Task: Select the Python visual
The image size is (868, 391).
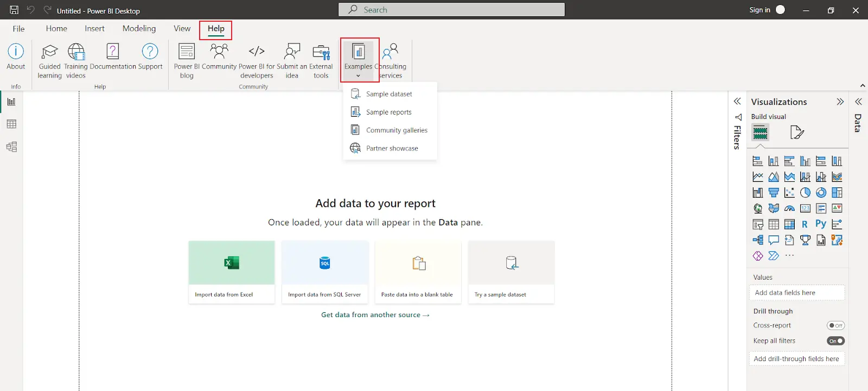Action: [x=821, y=224]
